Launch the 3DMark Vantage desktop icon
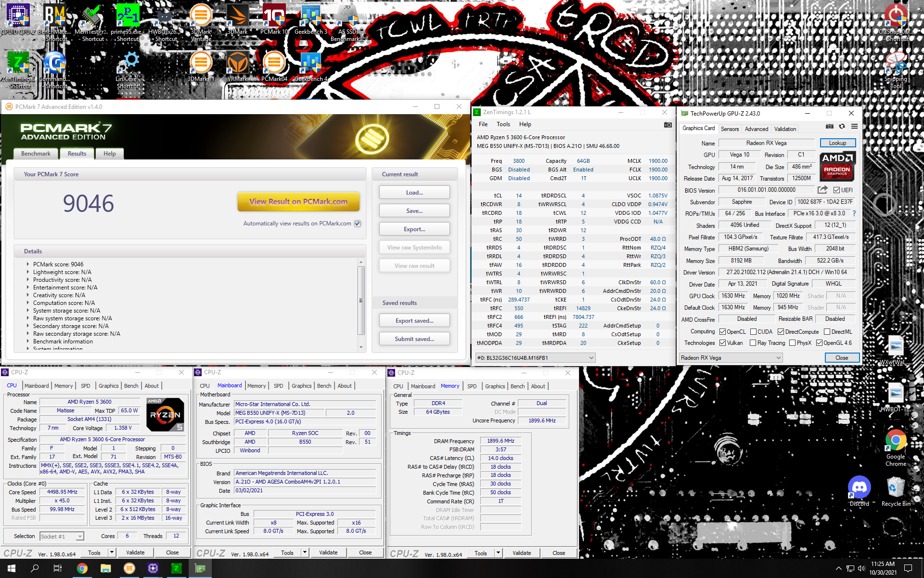 201,22
